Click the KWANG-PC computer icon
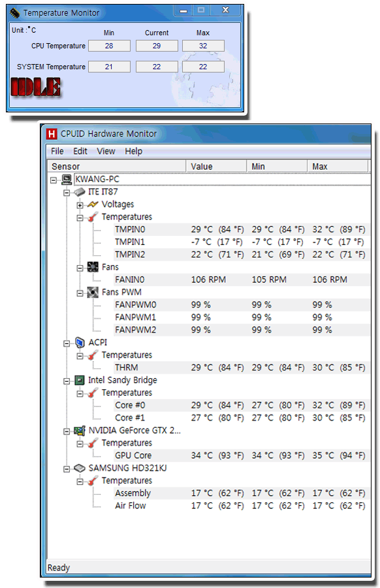This screenshot has height=588, width=380. (67, 180)
